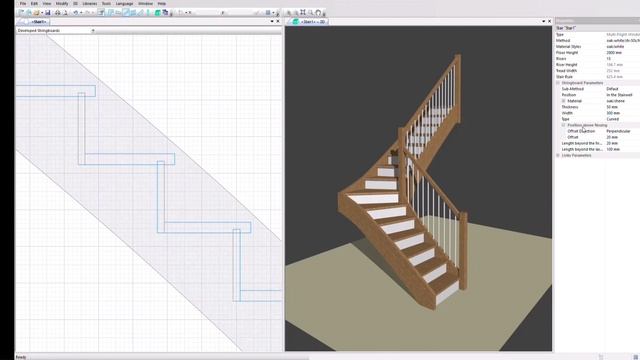Click the Risers count value
This screenshot has width=640, height=360.
click(609, 59)
